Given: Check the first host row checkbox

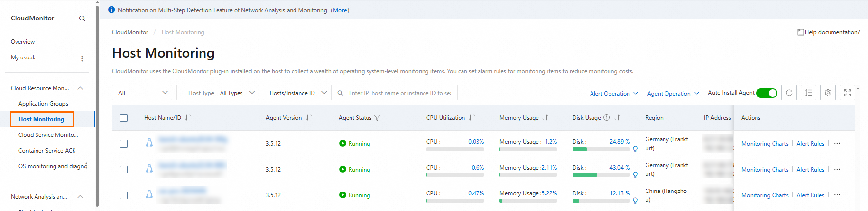Looking at the screenshot, I should 124,144.
